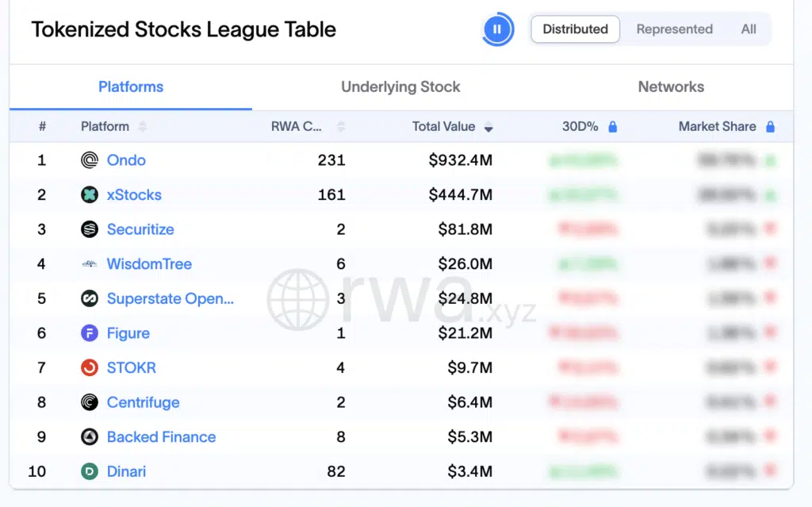Click Ondo's blurred 30D% value
This screenshot has width=812, height=507.
(583, 160)
